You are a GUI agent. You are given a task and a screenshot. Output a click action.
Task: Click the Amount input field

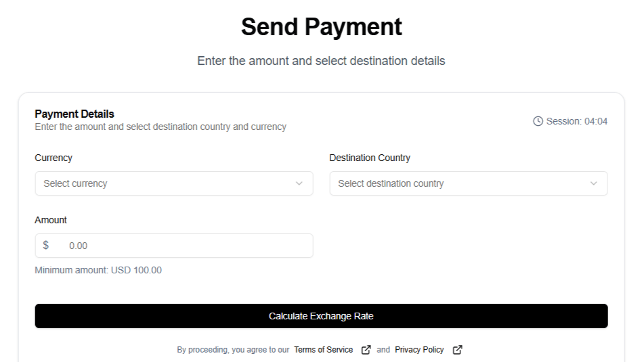click(x=183, y=246)
